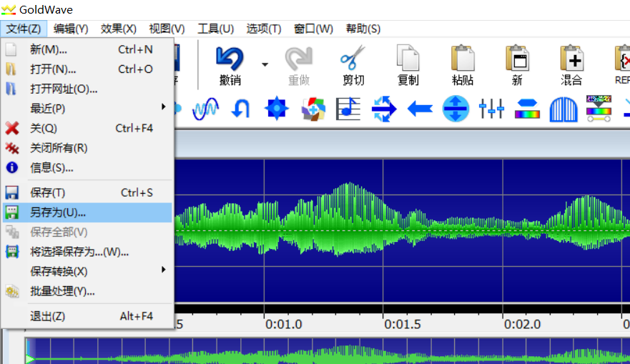This screenshot has width=630, height=364.
Task: Open the 文件(Z) menu
Action: point(24,29)
